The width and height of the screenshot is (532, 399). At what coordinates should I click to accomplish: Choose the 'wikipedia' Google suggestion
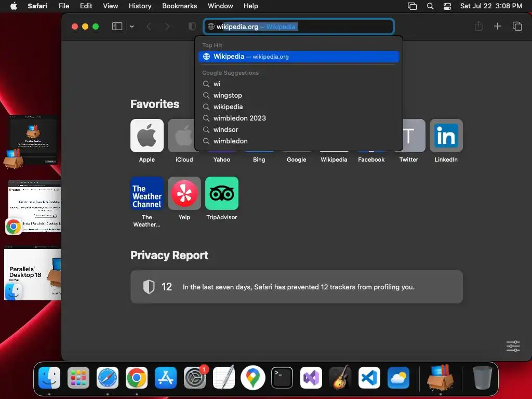tap(299, 107)
